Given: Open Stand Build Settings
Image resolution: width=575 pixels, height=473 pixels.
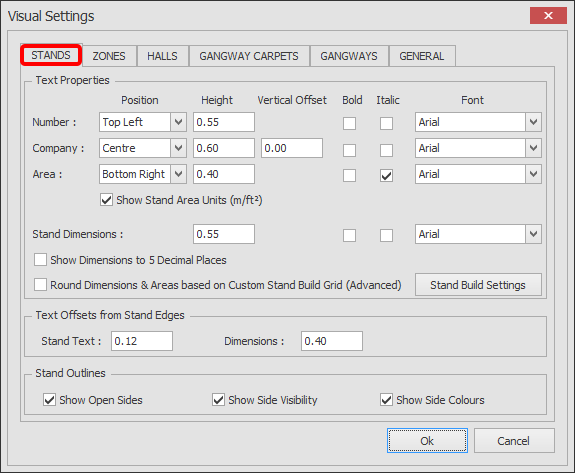Looking at the screenshot, I should point(478,285).
